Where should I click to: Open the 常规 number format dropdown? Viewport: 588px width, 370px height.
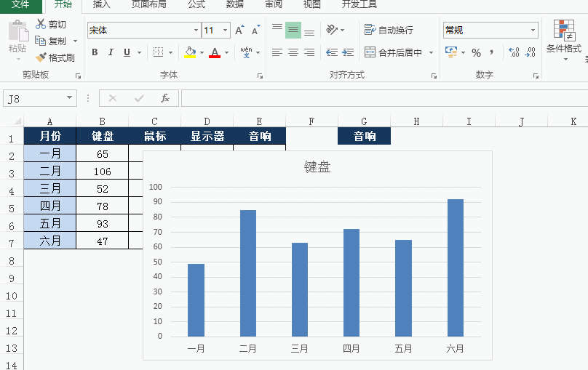pos(533,31)
